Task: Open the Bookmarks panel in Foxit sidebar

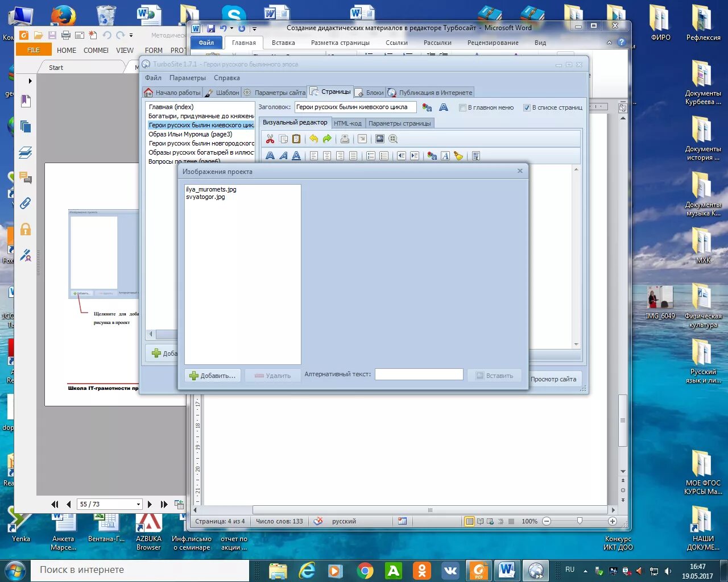Action: click(26, 101)
